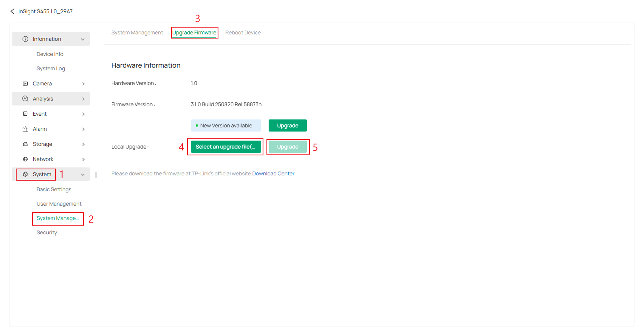Select Basic Settings under System
The height and width of the screenshot is (336, 644).
pos(54,189)
